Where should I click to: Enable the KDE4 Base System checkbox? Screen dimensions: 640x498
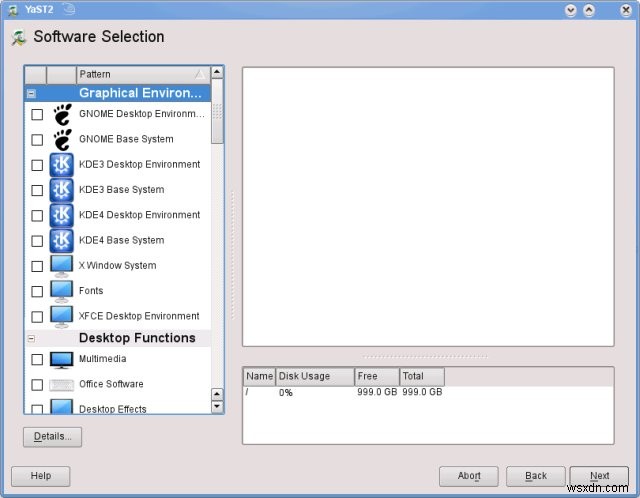[x=37, y=241]
